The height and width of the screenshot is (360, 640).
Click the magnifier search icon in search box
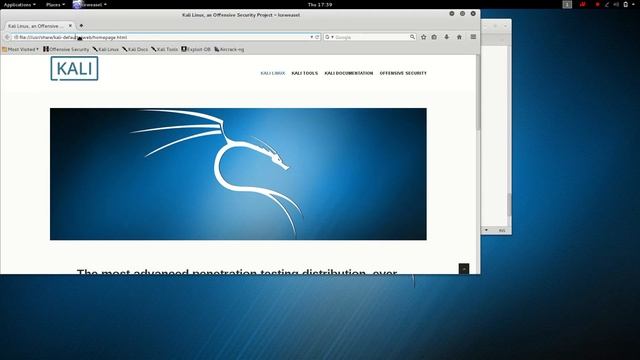[412, 37]
